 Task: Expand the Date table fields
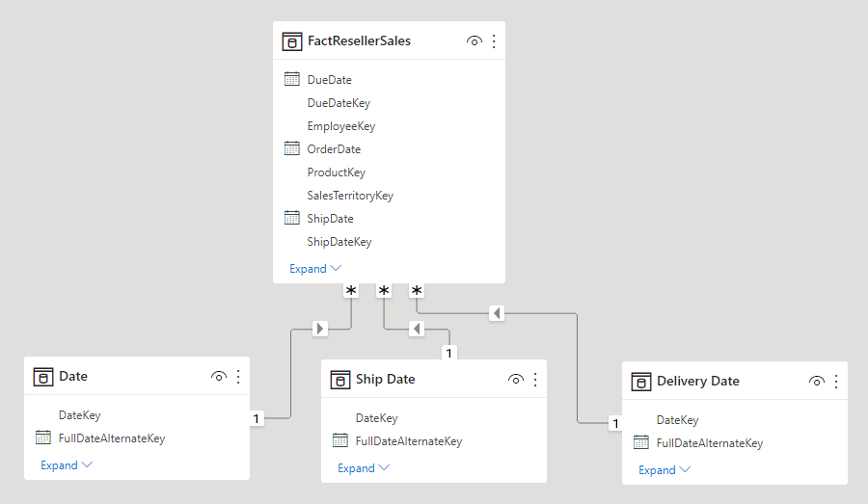(x=67, y=465)
